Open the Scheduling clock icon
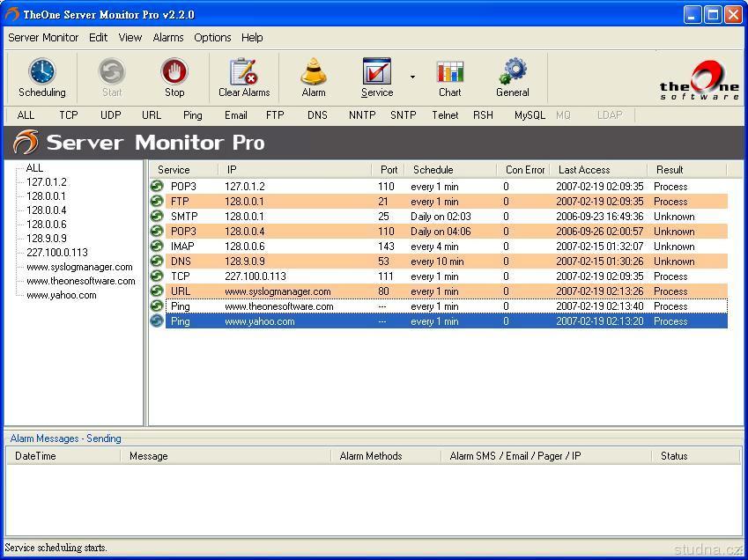The image size is (748, 560). pos(41,72)
